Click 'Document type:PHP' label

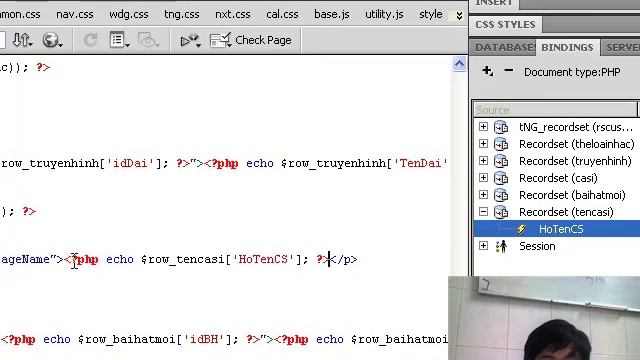pyautogui.click(x=572, y=72)
